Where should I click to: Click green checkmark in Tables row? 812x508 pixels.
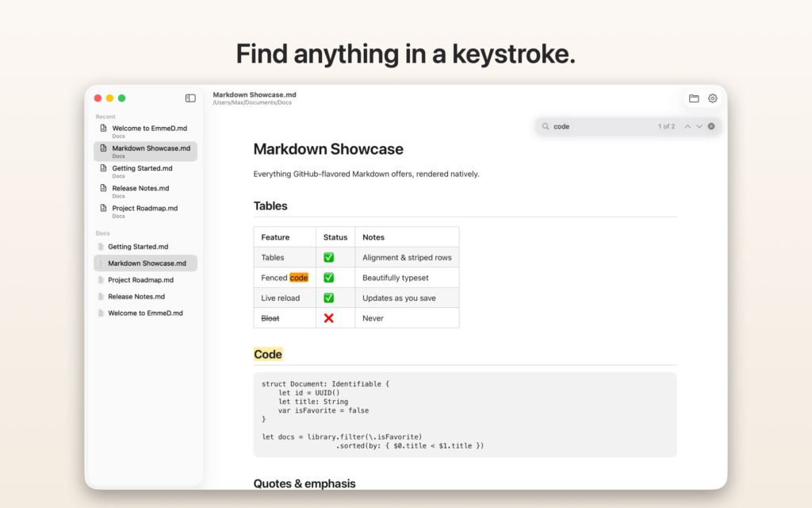point(328,258)
